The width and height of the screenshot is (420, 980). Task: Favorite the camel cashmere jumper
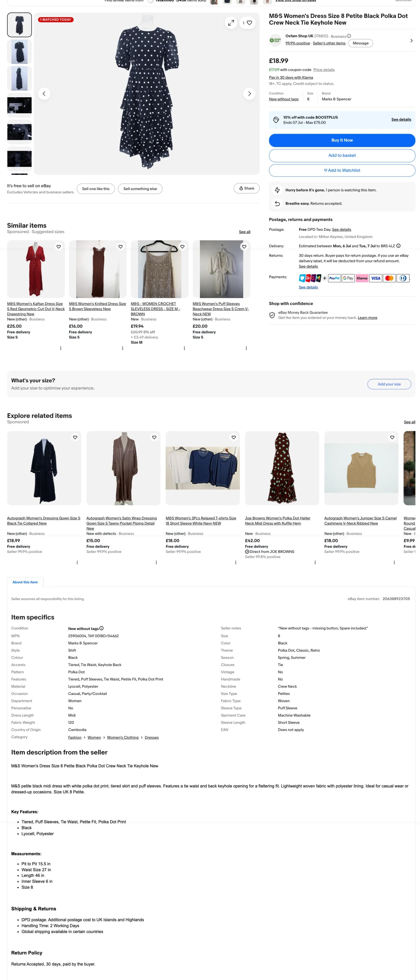point(392,437)
